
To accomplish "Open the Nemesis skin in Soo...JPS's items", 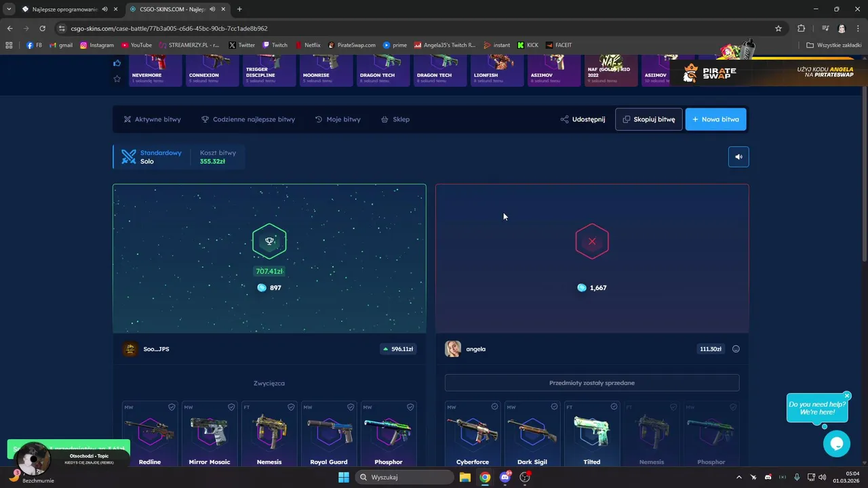I will pyautogui.click(x=269, y=434).
